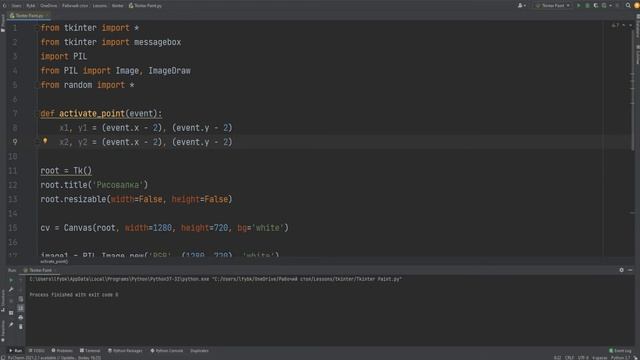Open the Python Console tool window tab
This screenshot has width=640, height=360.
point(167,351)
